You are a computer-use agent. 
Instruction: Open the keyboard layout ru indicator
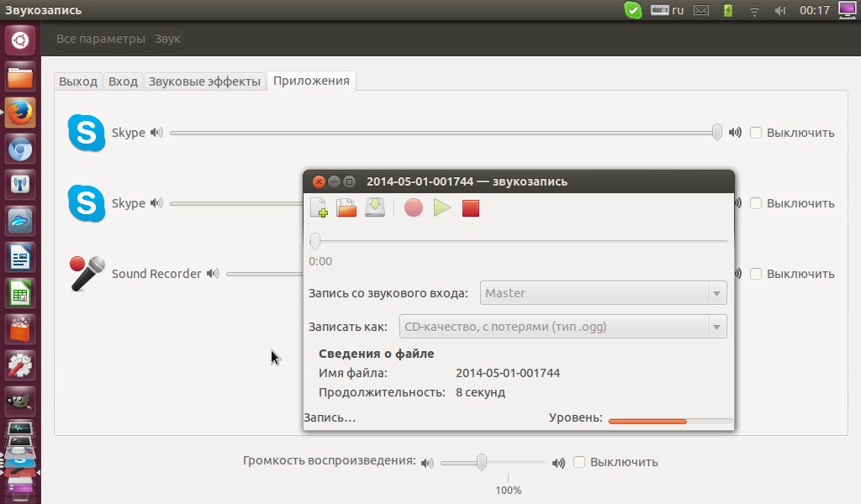pyautogui.click(x=667, y=10)
